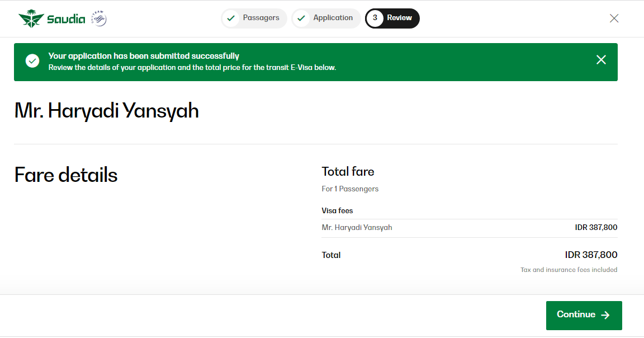Select passenger name row under Visa fees

pos(357,228)
